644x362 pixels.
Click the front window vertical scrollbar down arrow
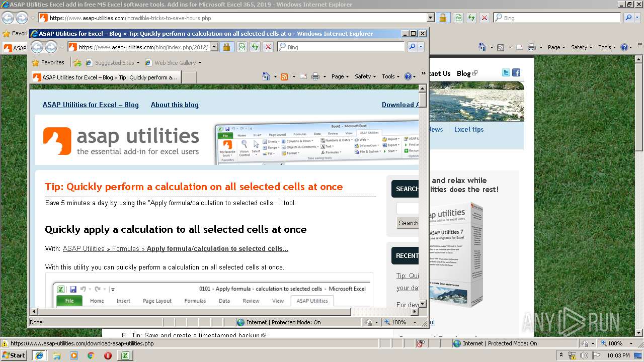tap(423, 304)
